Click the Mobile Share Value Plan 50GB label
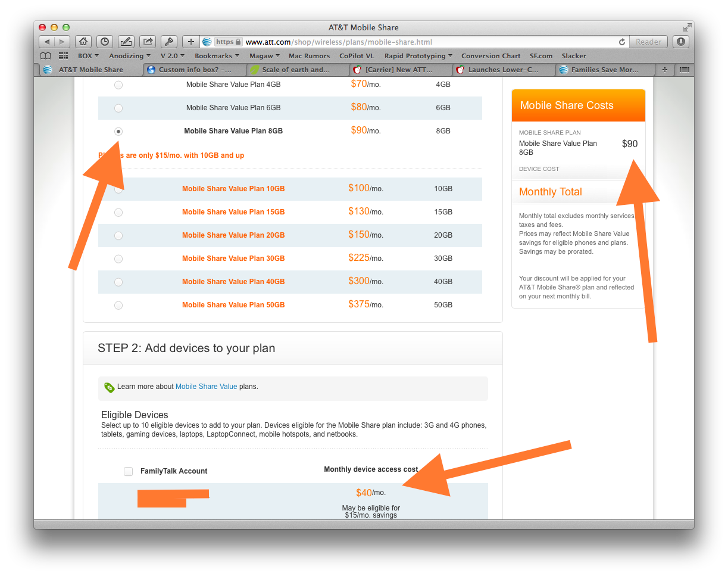 point(233,305)
